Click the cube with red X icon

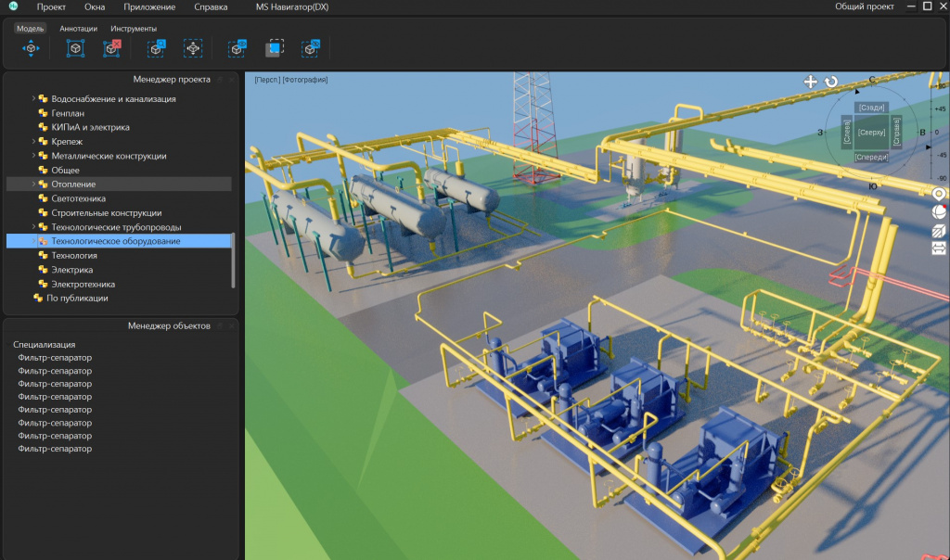point(112,48)
